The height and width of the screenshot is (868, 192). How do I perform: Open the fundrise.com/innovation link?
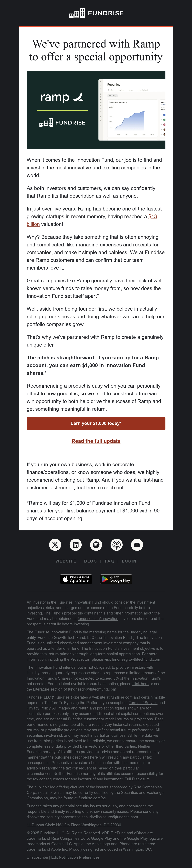click(98, 619)
